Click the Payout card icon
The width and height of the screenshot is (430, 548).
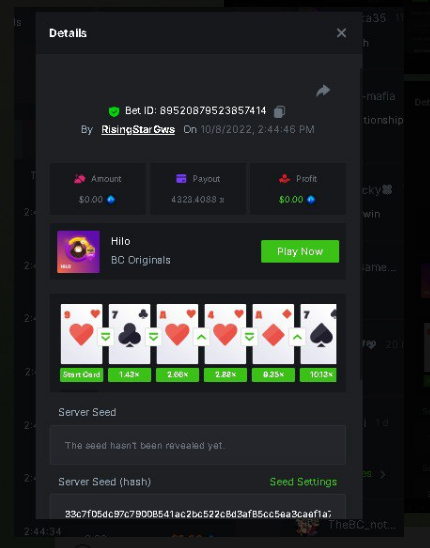(x=181, y=179)
